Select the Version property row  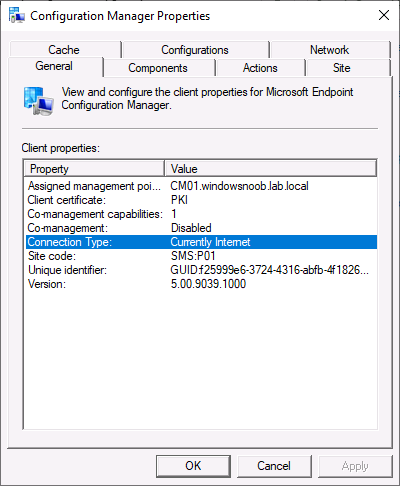201,284
